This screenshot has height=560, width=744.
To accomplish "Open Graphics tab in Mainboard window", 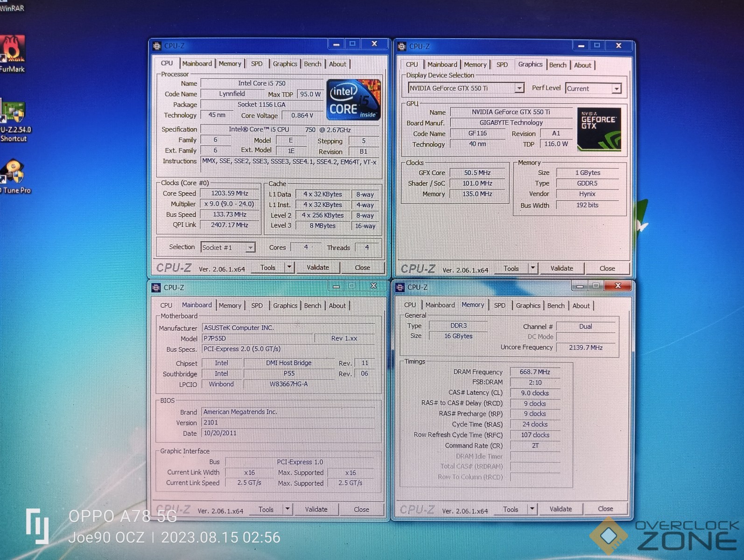I will (x=285, y=305).
